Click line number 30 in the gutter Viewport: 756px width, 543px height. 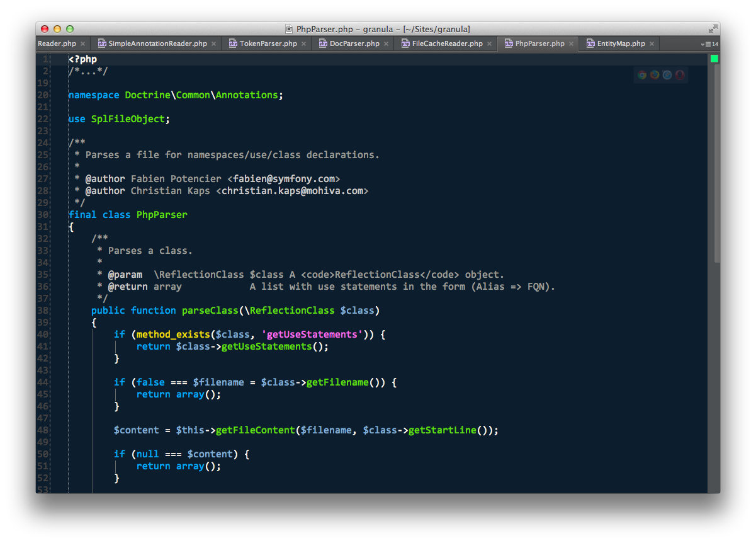coord(43,215)
